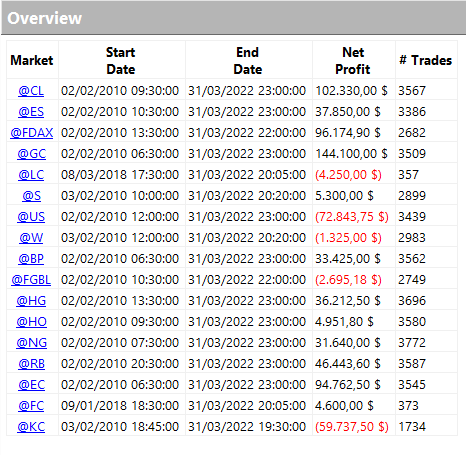The width and height of the screenshot is (466, 455).
Task: Open the @FC market link
Action: click(31, 406)
